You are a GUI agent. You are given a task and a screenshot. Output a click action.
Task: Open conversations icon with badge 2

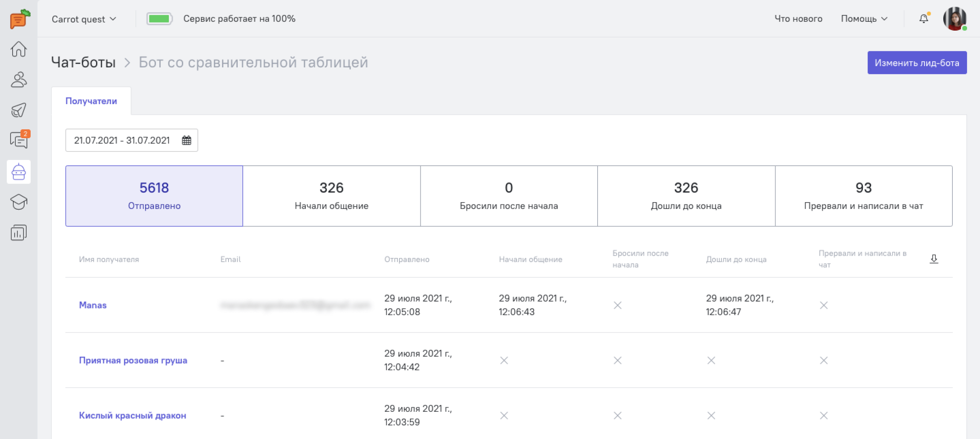click(18, 140)
